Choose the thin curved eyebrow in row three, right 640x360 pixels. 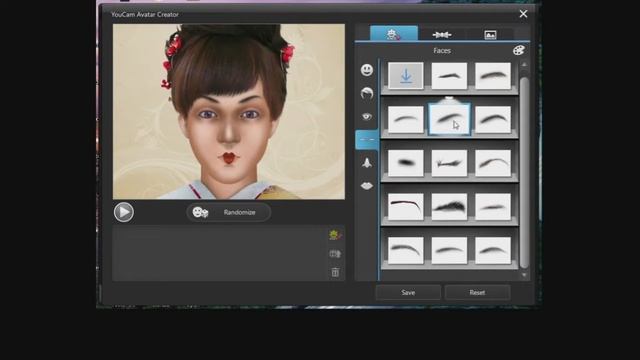coord(493,163)
